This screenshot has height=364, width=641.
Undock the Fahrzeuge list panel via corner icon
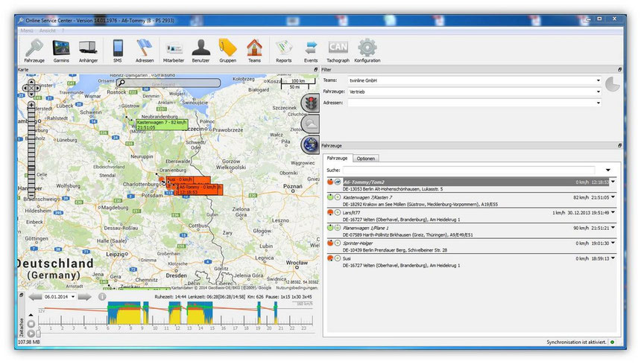point(619,146)
